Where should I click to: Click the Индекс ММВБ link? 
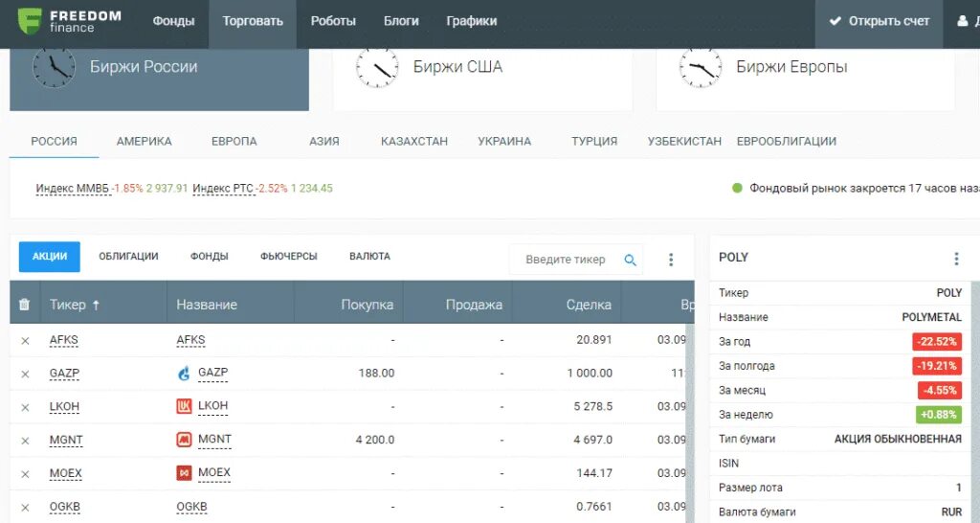[72, 189]
